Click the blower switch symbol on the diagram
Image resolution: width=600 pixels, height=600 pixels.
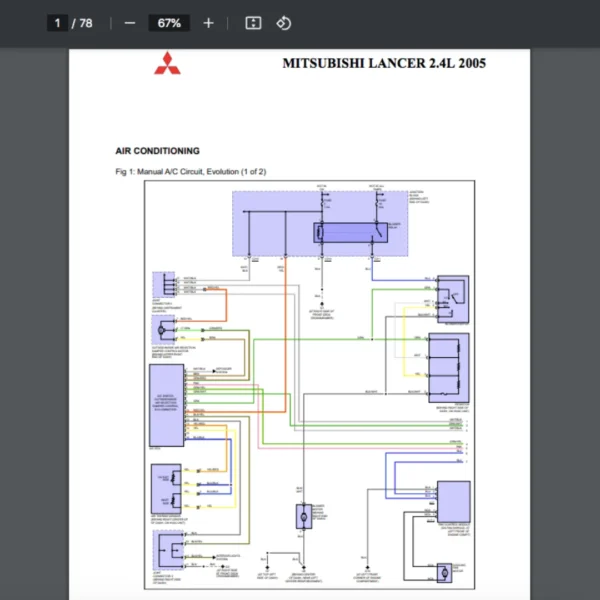point(452,299)
